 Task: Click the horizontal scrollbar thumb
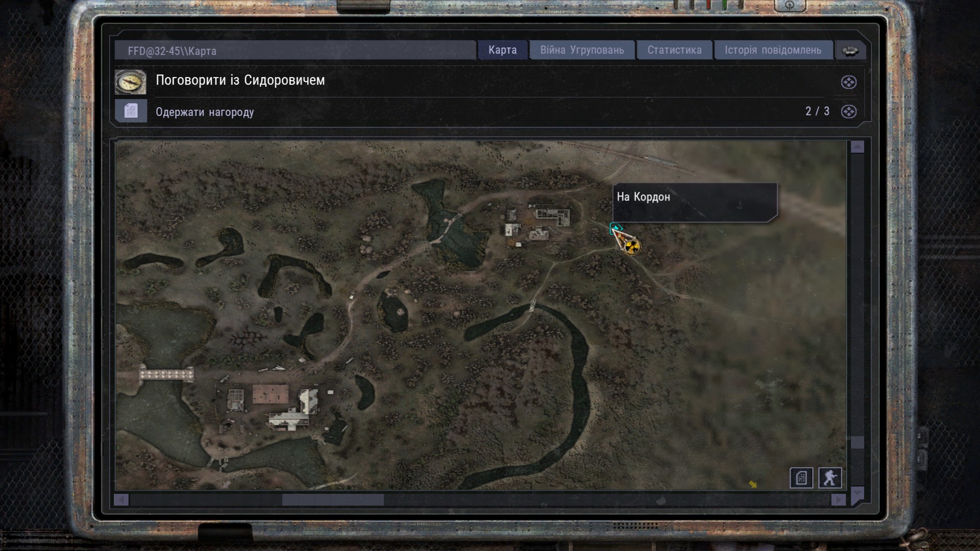point(333,500)
